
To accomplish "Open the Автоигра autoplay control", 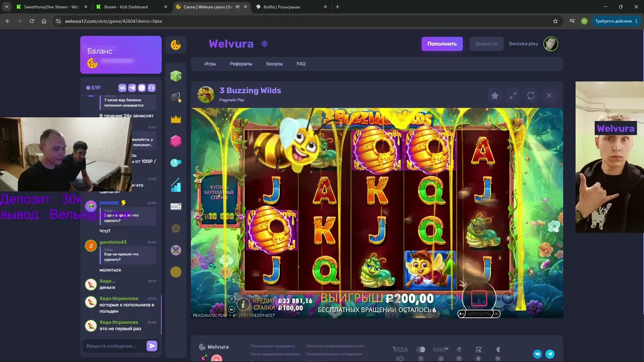I will point(479,314).
